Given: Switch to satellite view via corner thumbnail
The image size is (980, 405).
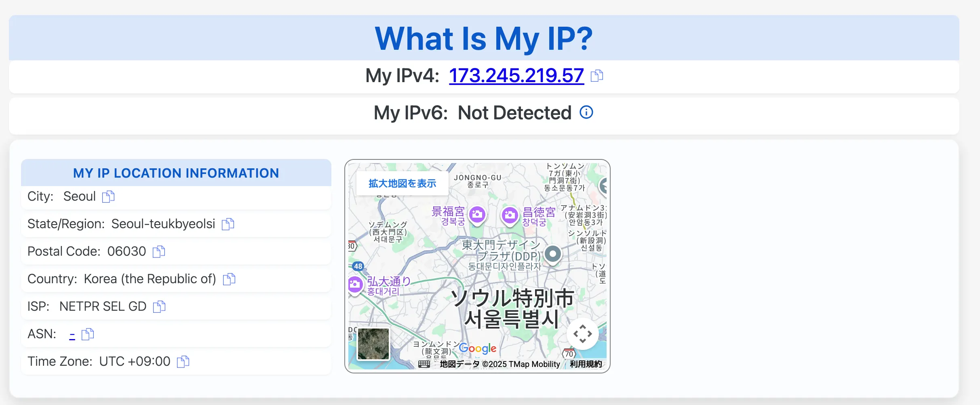Looking at the screenshot, I should 373,344.
